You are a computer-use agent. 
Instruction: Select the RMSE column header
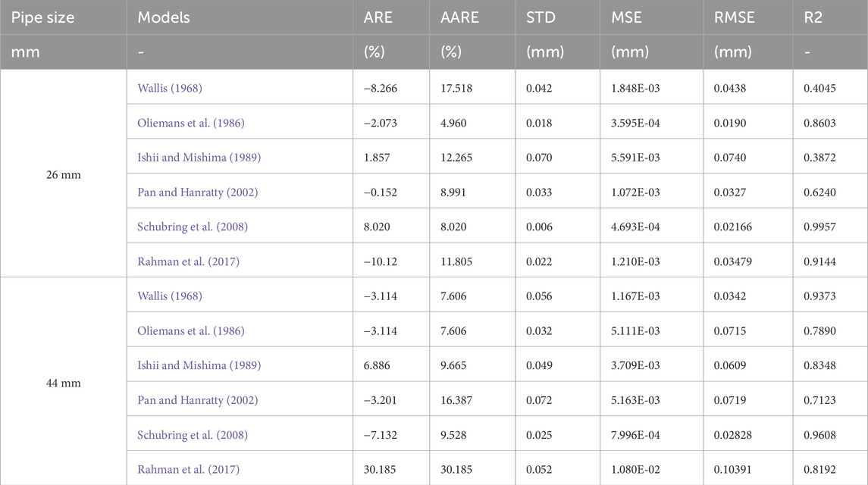[x=734, y=17]
